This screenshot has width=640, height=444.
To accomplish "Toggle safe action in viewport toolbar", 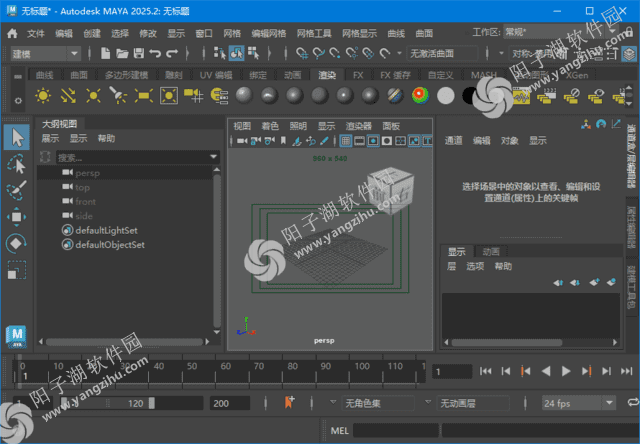I will point(414,141).
